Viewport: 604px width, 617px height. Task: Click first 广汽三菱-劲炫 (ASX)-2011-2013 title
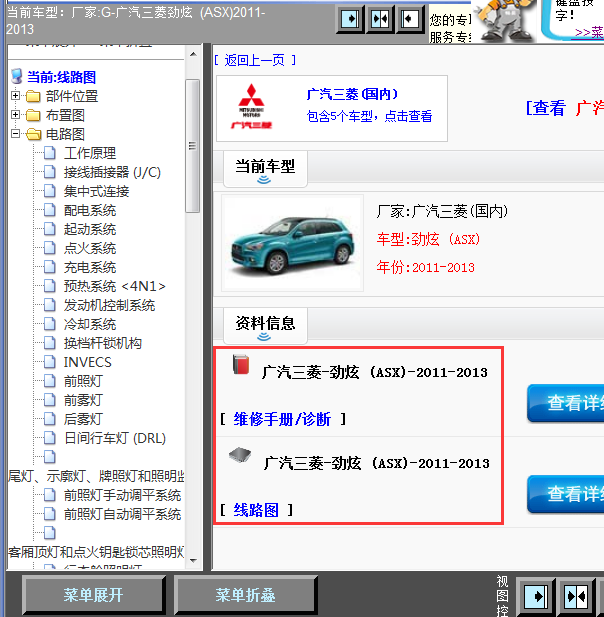[x=375, y=372]
